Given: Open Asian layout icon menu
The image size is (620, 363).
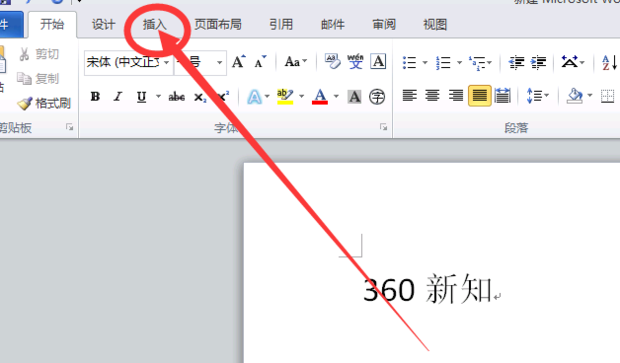Looking at the screenshot, I should (x=573, y=62).
